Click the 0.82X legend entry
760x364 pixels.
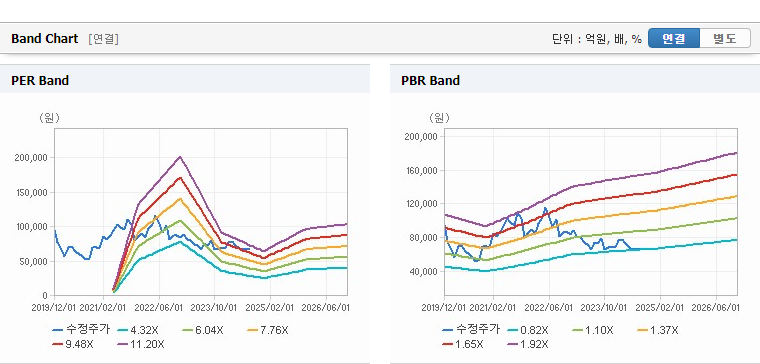(x=528, y=331)
